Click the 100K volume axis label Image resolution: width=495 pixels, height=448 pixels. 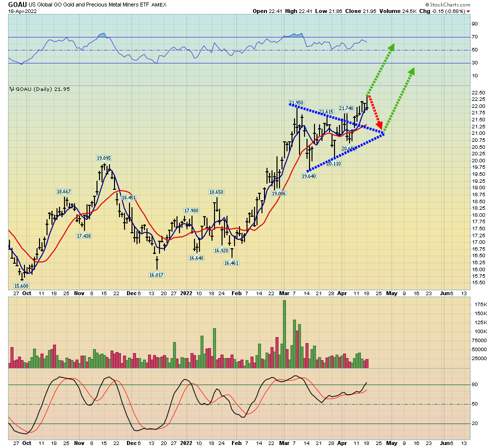click(481, 331)
